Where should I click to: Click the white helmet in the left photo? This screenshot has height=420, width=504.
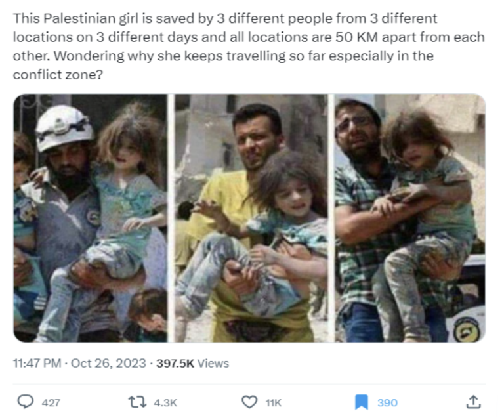[64, 127]
